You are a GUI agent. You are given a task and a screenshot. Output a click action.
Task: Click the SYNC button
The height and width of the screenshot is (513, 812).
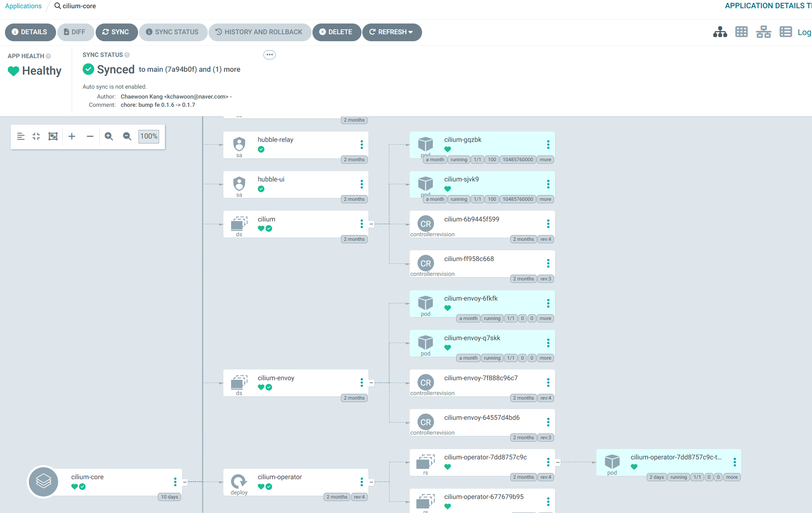coord(117,32)
